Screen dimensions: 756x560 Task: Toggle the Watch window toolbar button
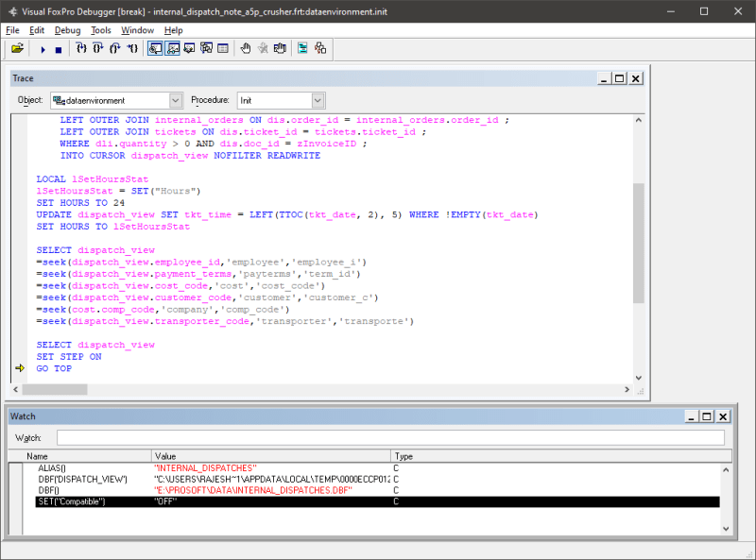[x=172, y=48]
